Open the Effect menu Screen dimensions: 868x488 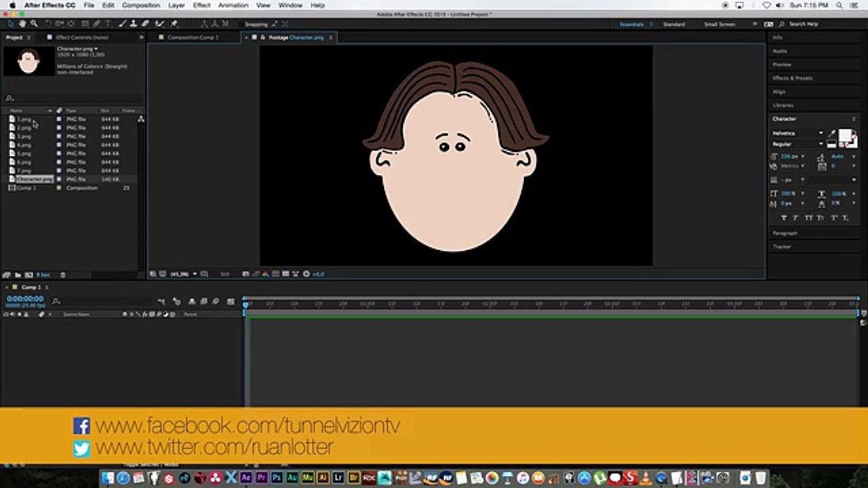tap(201, 5)
